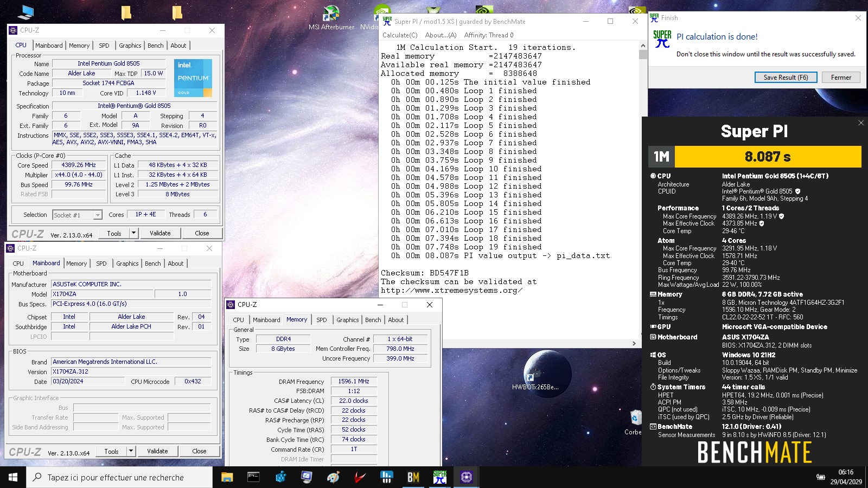Viewport: 868px width, 488px height.
Task: Click Close button in CPU-Z Mainboard window
Action: [199, 451]
